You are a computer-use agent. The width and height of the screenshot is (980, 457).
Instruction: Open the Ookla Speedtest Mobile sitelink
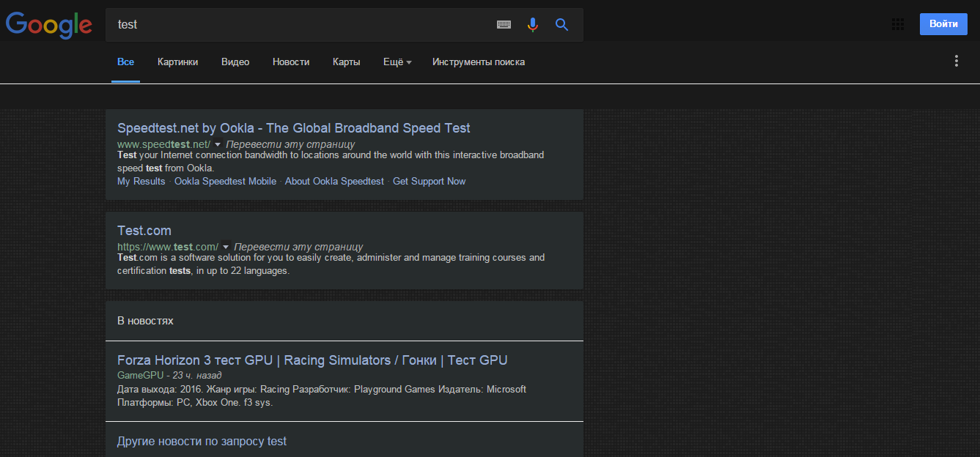click(225, 181)
